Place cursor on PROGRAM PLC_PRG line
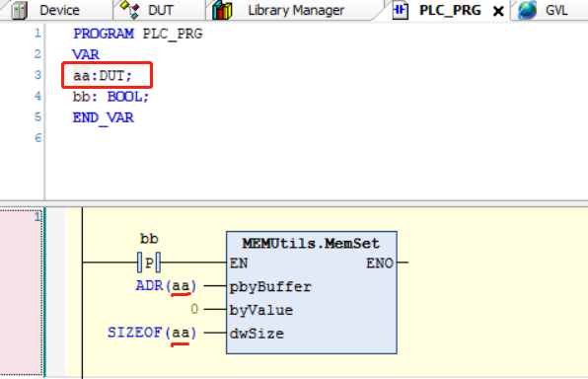 [137, 34]
